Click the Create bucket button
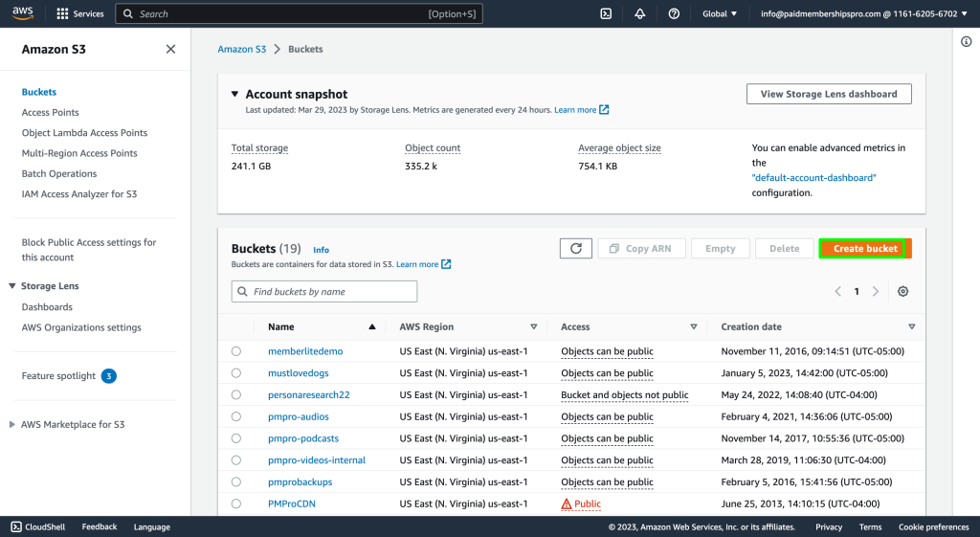The width and height of the screenshot is (980, 537). click(865, 248)
